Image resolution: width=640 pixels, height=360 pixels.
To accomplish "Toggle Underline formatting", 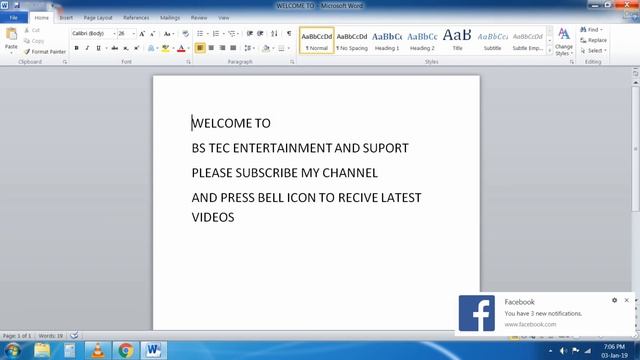I will (98, 48).
